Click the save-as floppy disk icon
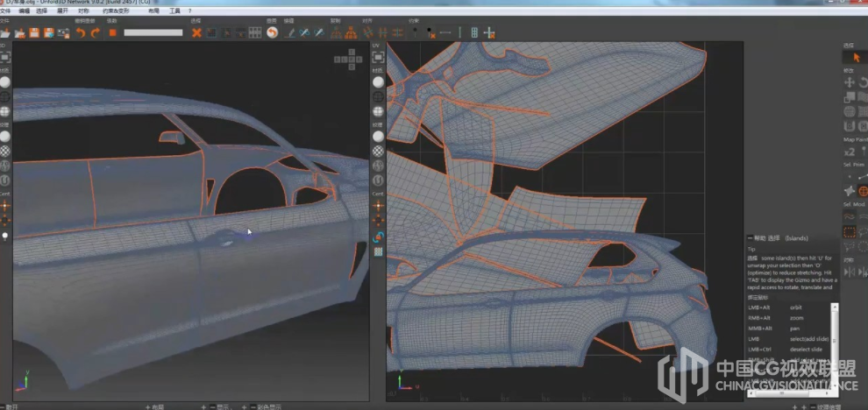 click(49, 33)
